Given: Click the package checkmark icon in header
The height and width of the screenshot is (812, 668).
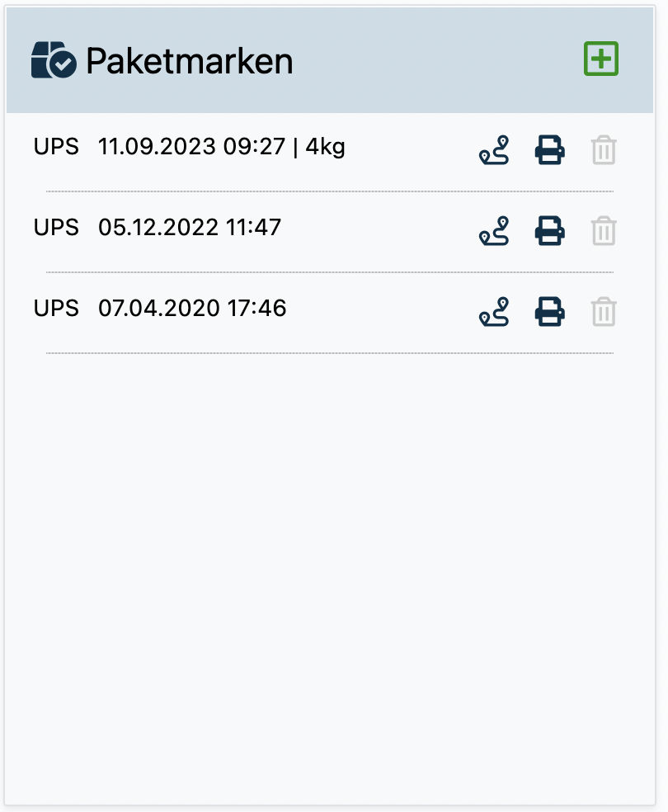Looking at the screenshot, I should pos(54,60).
